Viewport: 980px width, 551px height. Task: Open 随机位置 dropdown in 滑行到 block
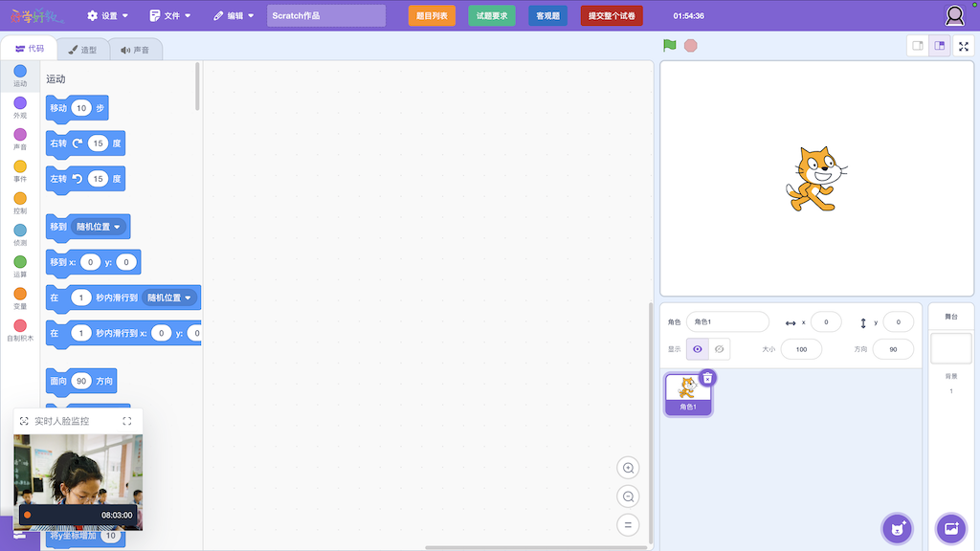click(168, 298)
